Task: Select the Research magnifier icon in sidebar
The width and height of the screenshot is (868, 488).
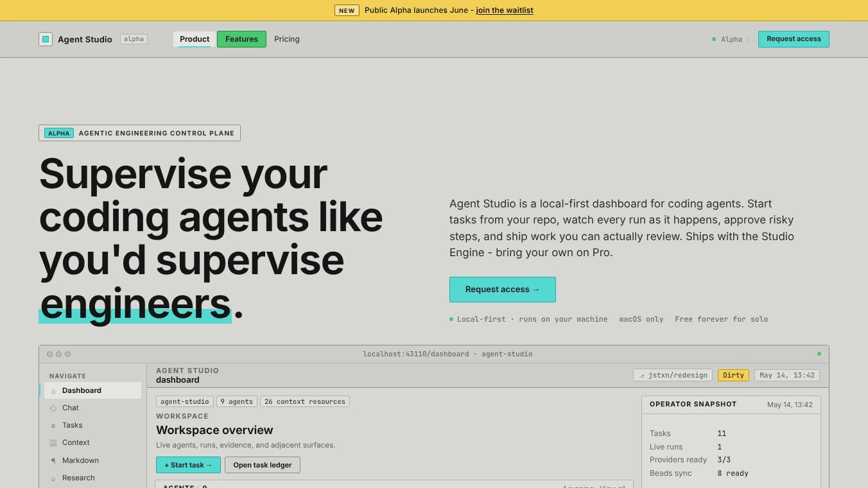Action: click(53, 478)
